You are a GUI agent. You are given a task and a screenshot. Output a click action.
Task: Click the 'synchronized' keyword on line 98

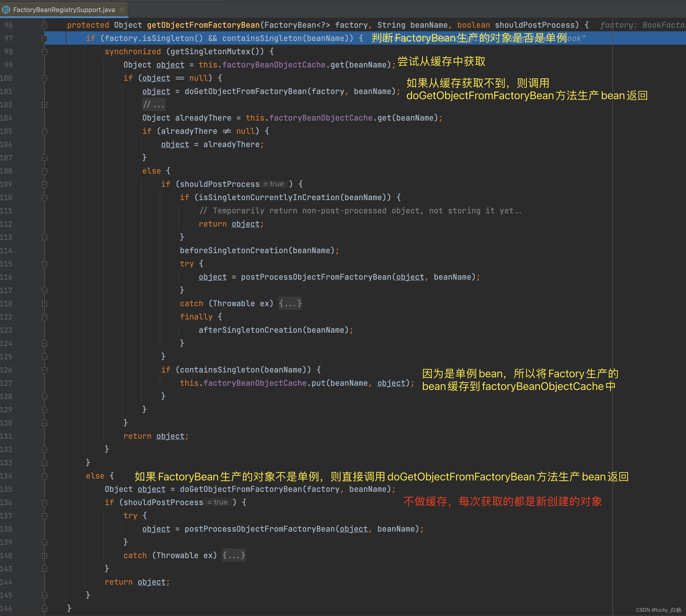133,52
